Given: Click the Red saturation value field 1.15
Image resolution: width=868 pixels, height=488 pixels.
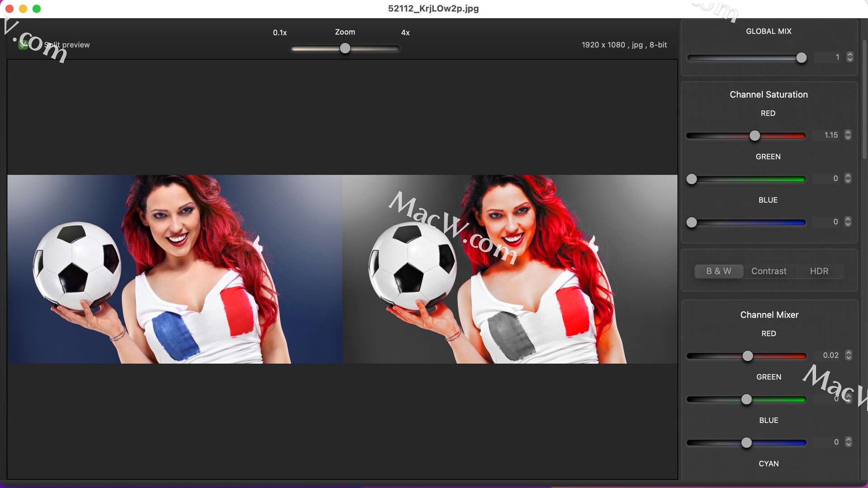Looking at the screenshot, I should pos(830,135).
